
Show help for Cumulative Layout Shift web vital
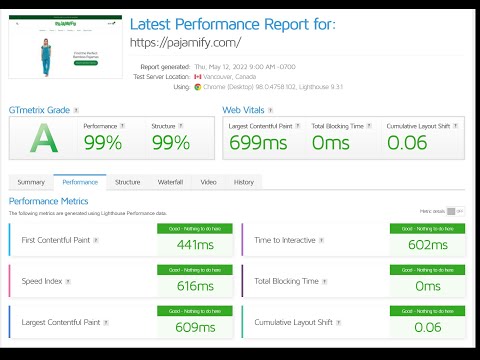455,126
